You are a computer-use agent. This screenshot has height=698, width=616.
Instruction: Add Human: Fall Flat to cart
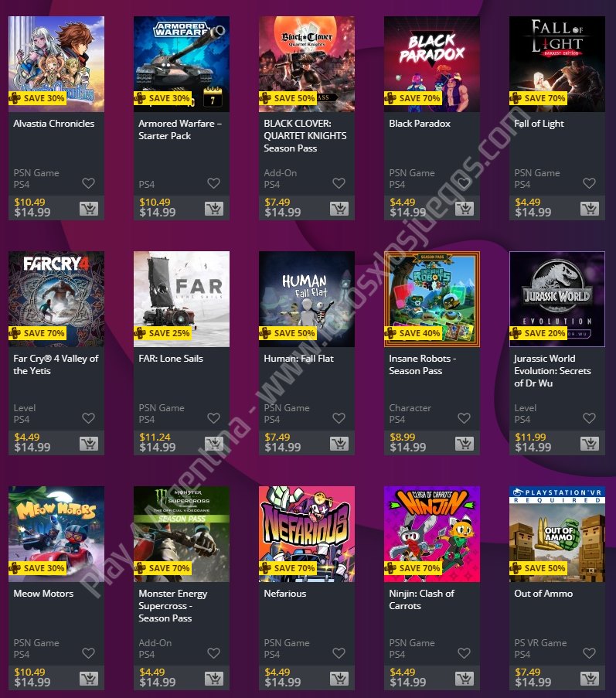339,444
